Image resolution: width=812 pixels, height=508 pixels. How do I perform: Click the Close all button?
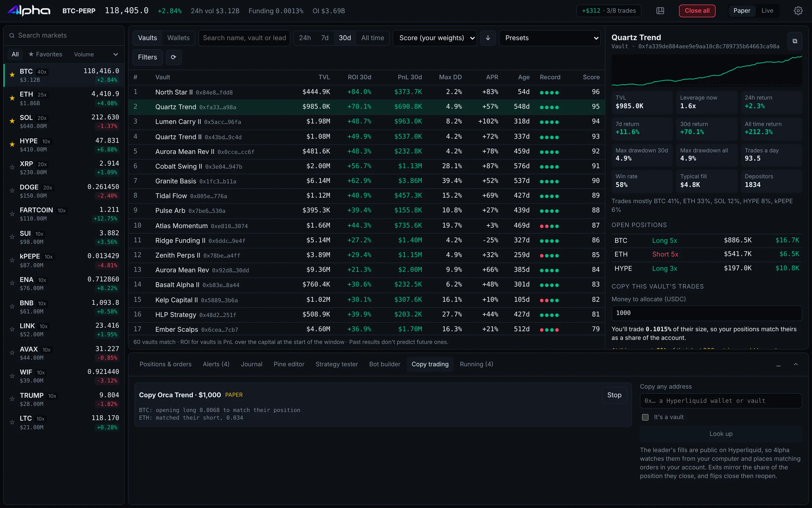click(x=697, y=11)
